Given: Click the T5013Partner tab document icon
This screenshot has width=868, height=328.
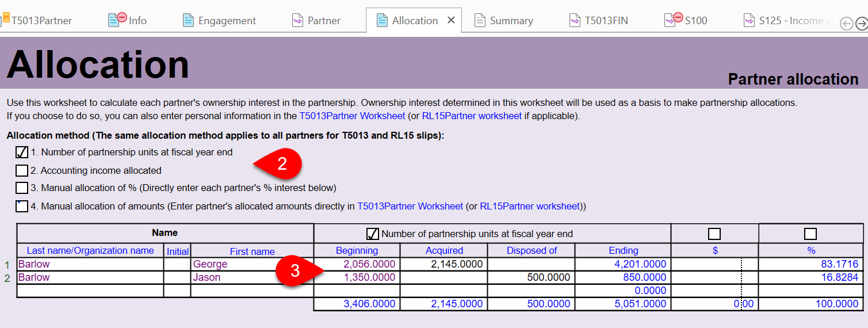Looking at the screenshot, I should click(x=5, y=20).
